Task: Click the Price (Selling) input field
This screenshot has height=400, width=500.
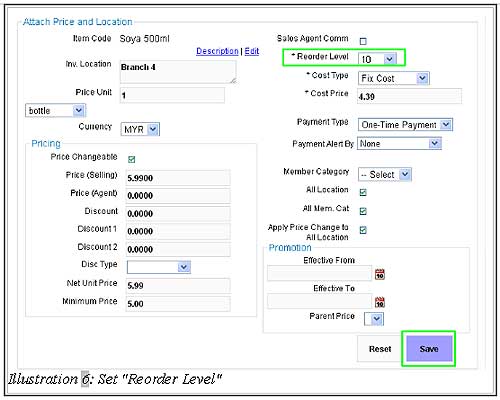Action: (178, 178)
